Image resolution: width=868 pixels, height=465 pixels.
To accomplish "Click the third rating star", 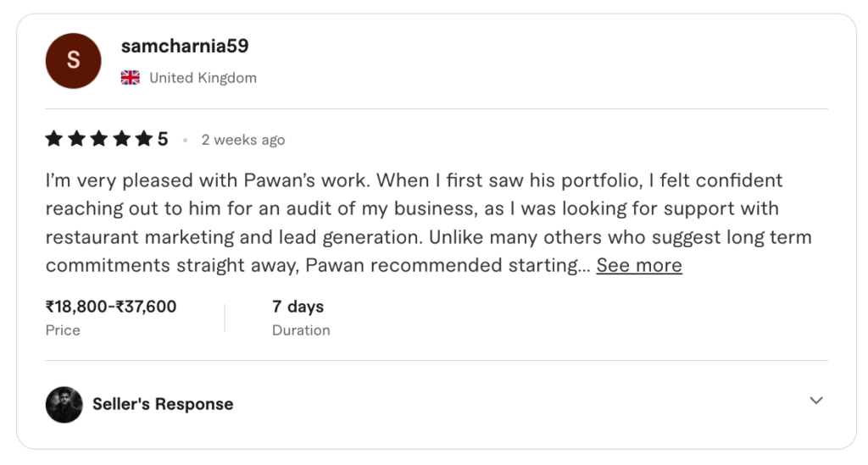I will 99,139.
